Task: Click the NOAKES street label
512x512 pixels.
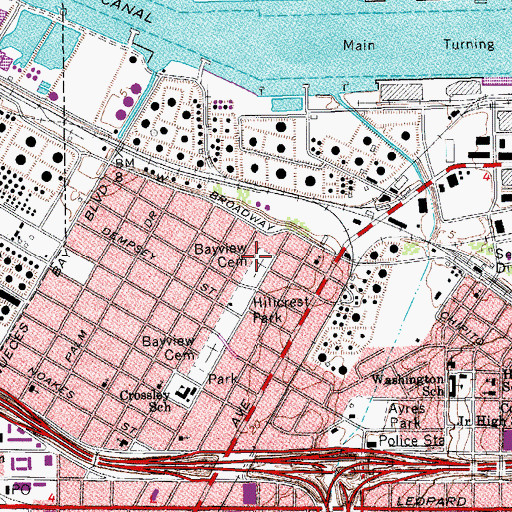Action: [51, 383]
